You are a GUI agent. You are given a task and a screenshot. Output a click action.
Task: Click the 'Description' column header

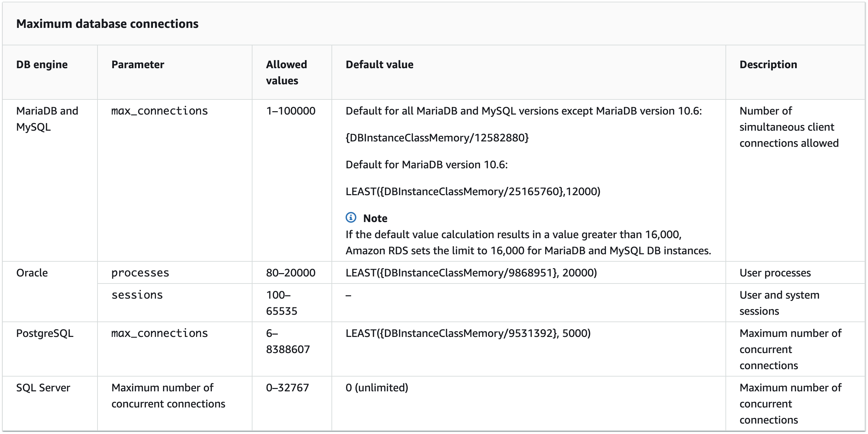coord(768,64)
